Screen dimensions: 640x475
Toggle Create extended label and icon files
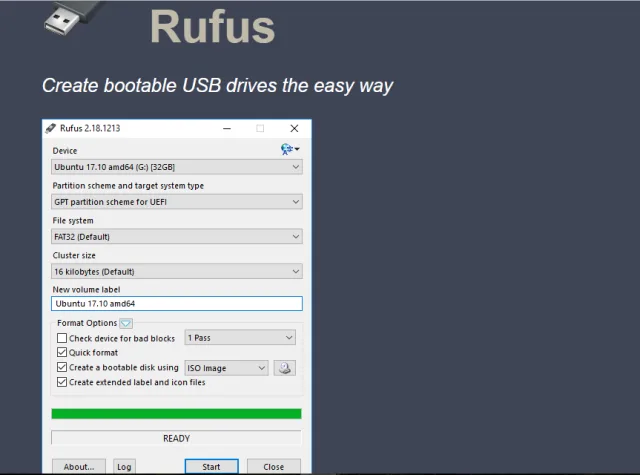62,382
